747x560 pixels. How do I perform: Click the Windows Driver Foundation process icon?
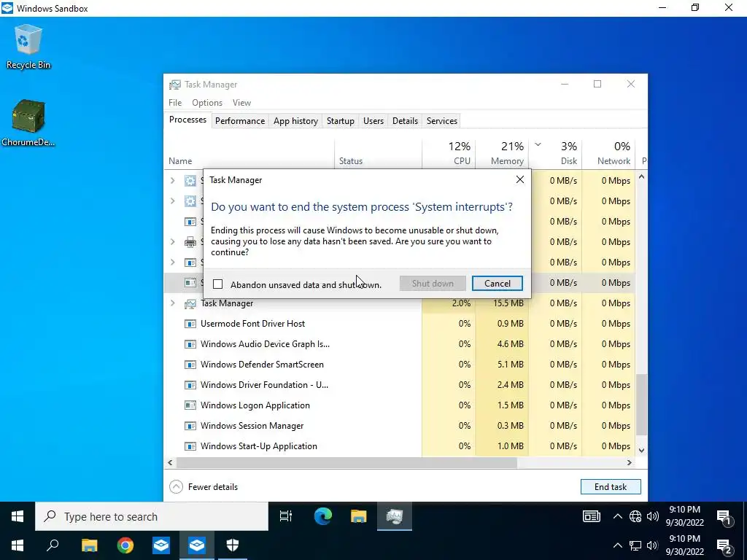(x=190, y=385)
